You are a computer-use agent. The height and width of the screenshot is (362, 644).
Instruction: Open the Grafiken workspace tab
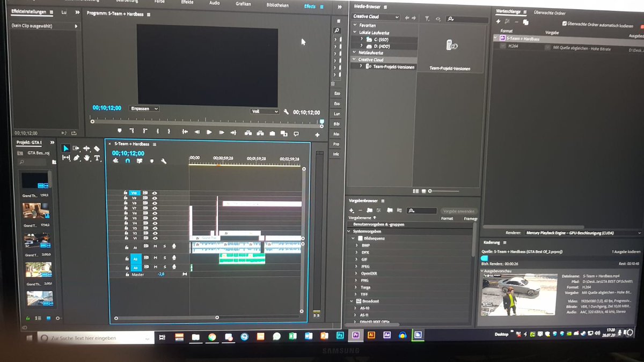[243, 4]
